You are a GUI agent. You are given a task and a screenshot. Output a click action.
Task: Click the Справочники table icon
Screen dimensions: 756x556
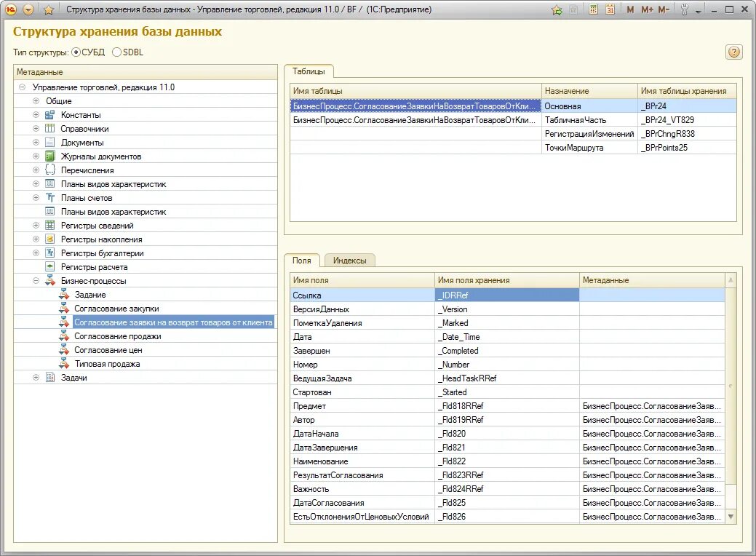[49, 129]
